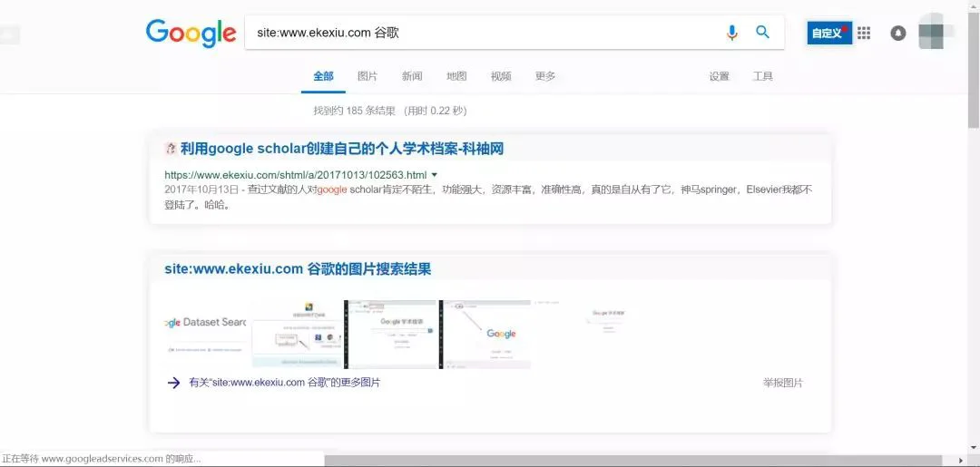Image resolution: width=980 pixels, height=467 pixels.
Task: Click the ekexiu.com result URL
Action: (x=296, y=175)
